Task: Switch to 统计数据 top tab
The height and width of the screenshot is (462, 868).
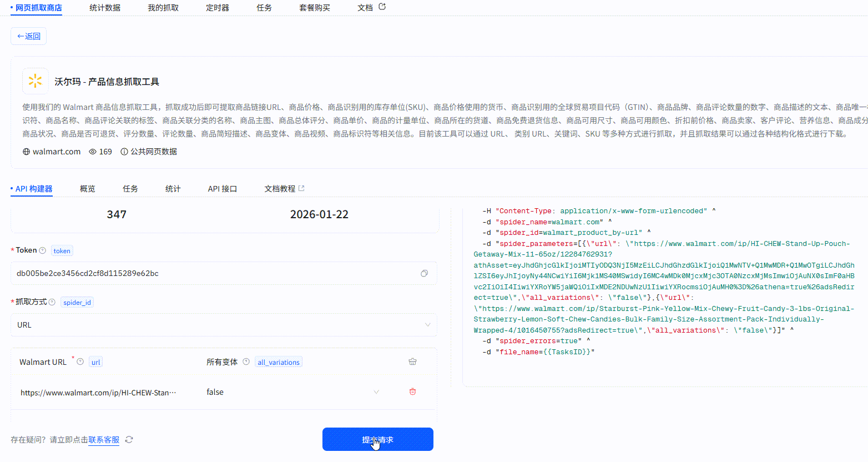Action: [105, 8]
